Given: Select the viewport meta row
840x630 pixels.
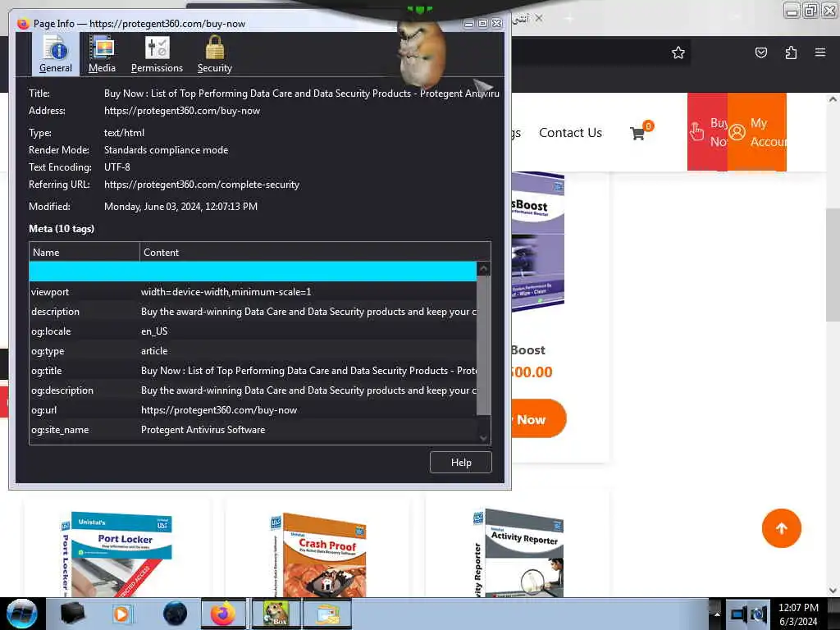Looking at the screenshot, I should click(253, 292).
